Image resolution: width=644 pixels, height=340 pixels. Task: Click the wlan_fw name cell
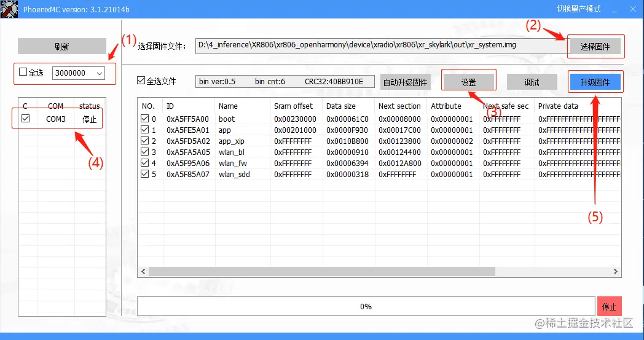[x=233, y=164]
